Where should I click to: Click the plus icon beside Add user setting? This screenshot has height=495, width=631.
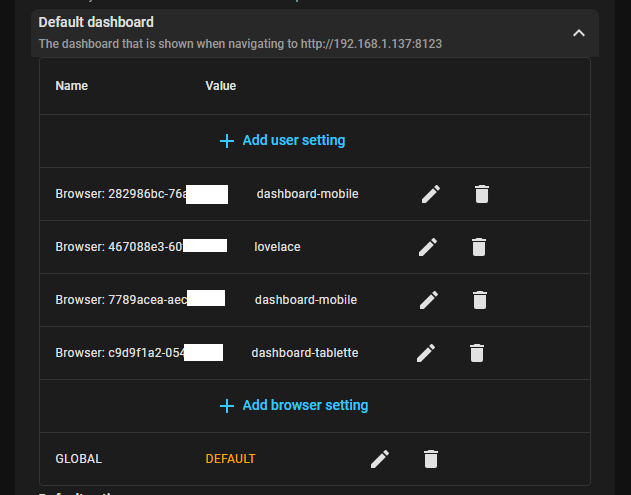pos(227,141)
